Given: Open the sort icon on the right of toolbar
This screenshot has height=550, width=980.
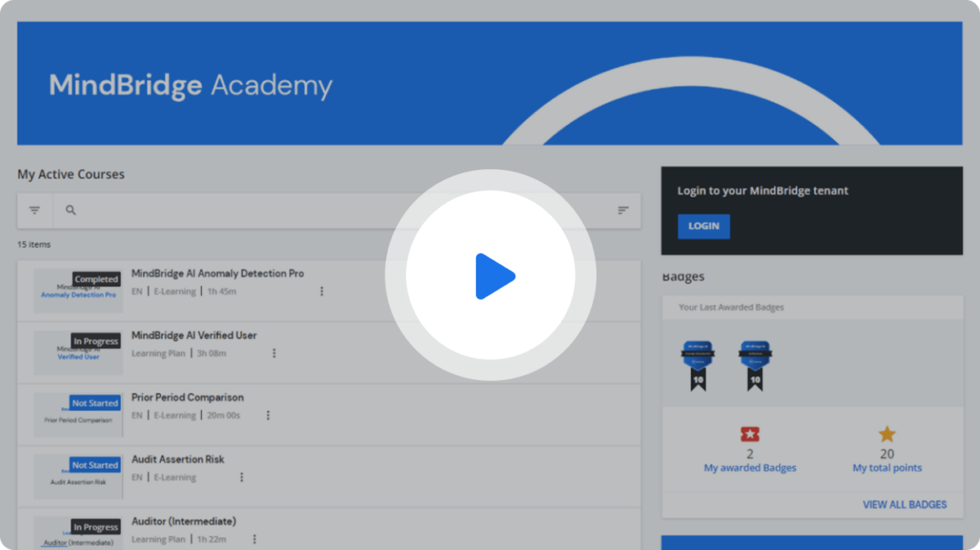Looking at the screenshot, I should pyautogui.click(x=622, y=210).
